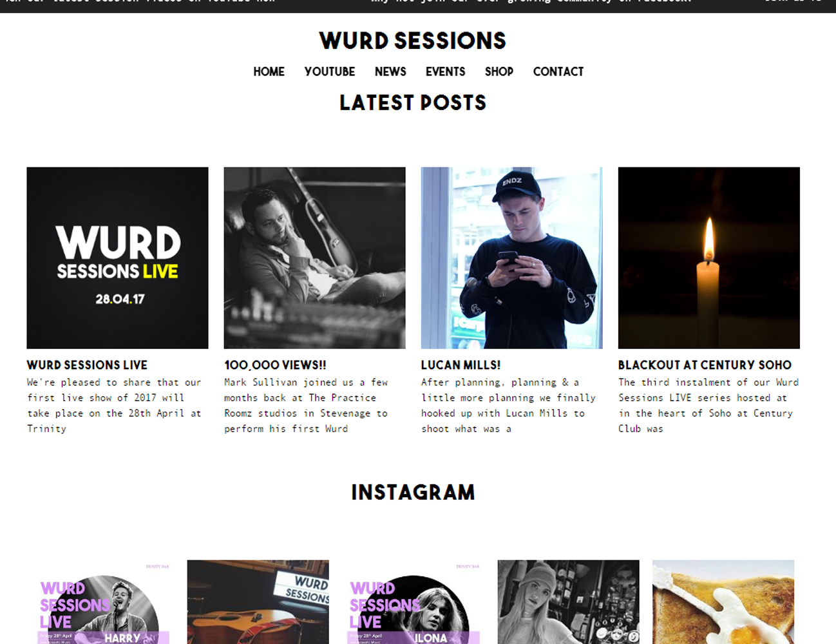The width and height of the screenshot is (836, 644).
Task: Open the egg on toast Instagram image
Action: (723, 602)
